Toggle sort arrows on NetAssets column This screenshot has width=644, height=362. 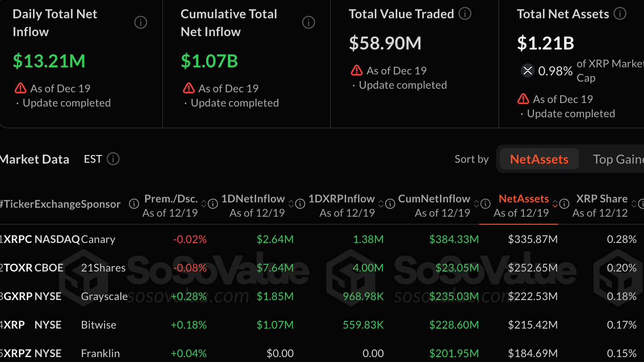coord(555,204)
